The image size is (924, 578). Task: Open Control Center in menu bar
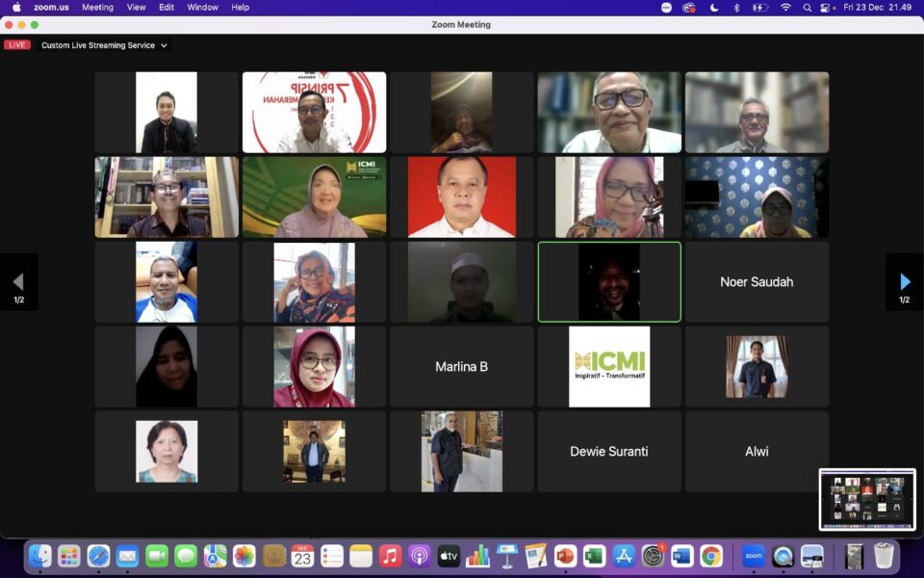pyautogui.click(x=827, y=8)
